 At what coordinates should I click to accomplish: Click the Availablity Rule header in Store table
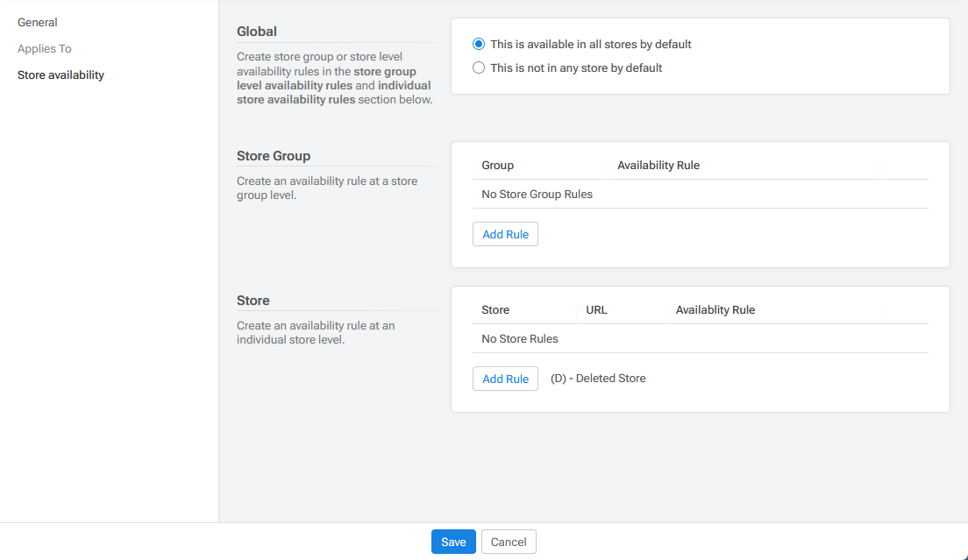point(715,310)
